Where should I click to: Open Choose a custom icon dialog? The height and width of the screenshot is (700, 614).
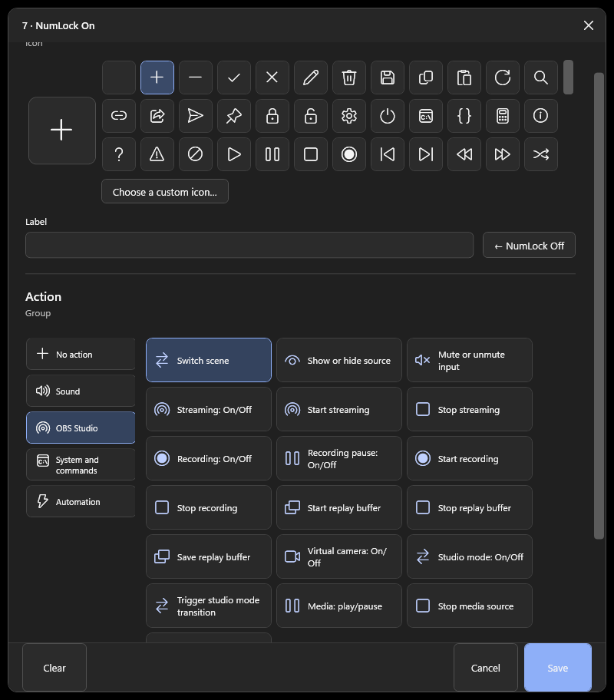[165, 192]
